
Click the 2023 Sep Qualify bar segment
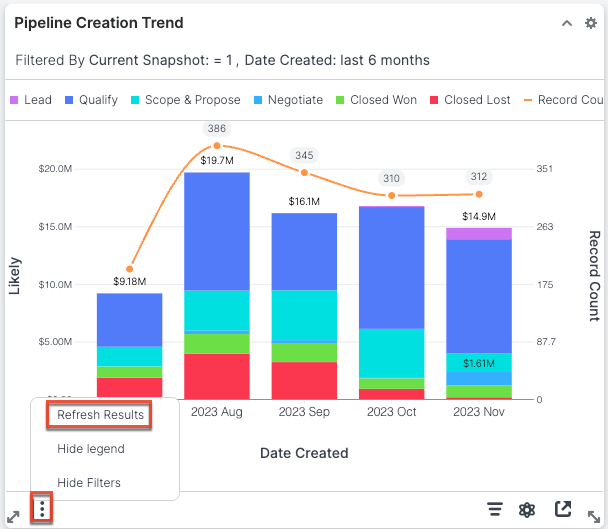click(304, 251)
